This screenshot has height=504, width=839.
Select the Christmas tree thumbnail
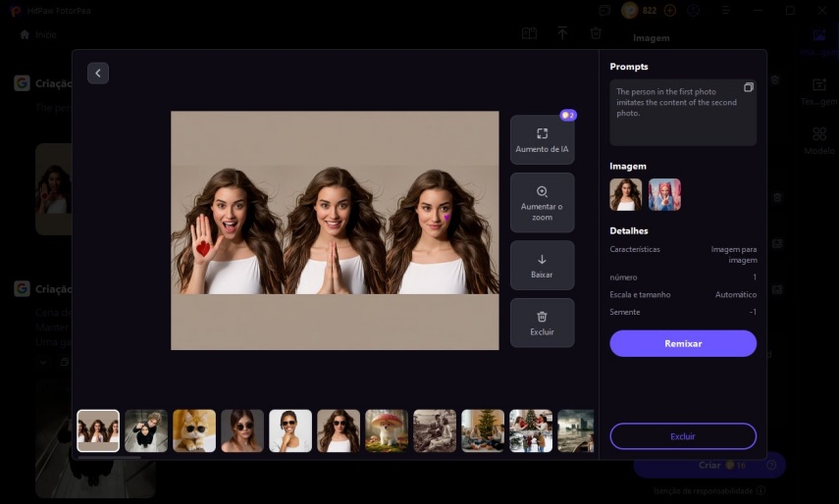(x=483, y=430)
